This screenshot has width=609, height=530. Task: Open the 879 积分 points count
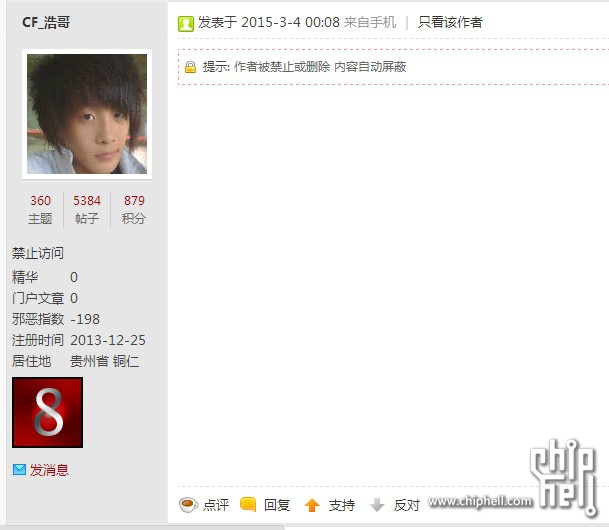point(134,209)
